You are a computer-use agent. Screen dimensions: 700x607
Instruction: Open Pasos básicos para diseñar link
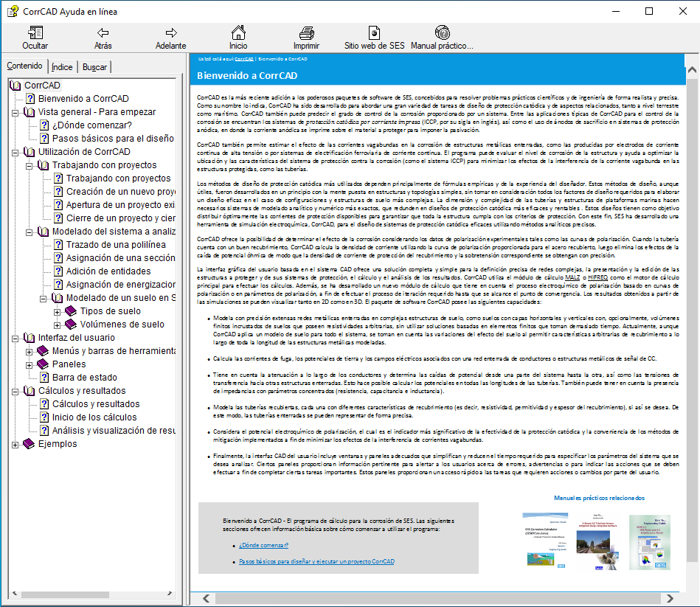click(x=316, y=561)
